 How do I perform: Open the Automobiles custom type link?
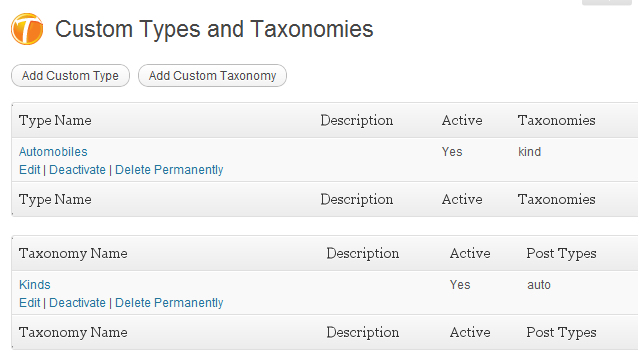[x=53, y=152]
